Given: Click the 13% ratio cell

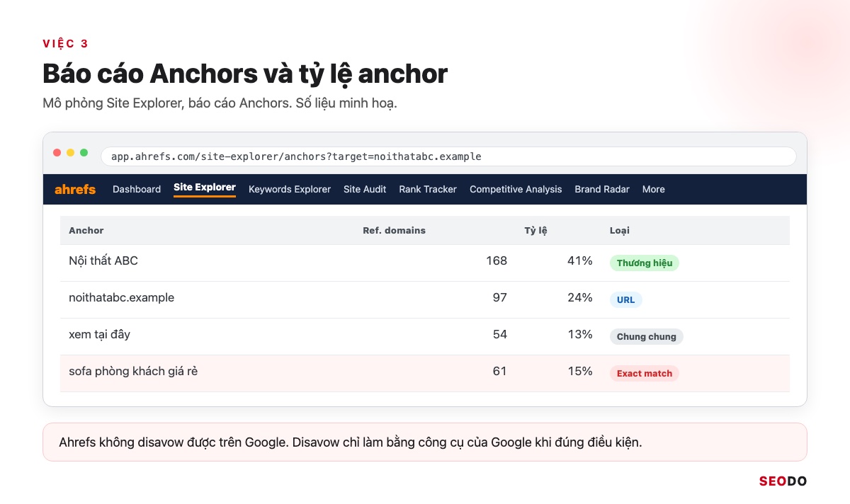Looking at the screenshot, I should (x=580, y=334).
